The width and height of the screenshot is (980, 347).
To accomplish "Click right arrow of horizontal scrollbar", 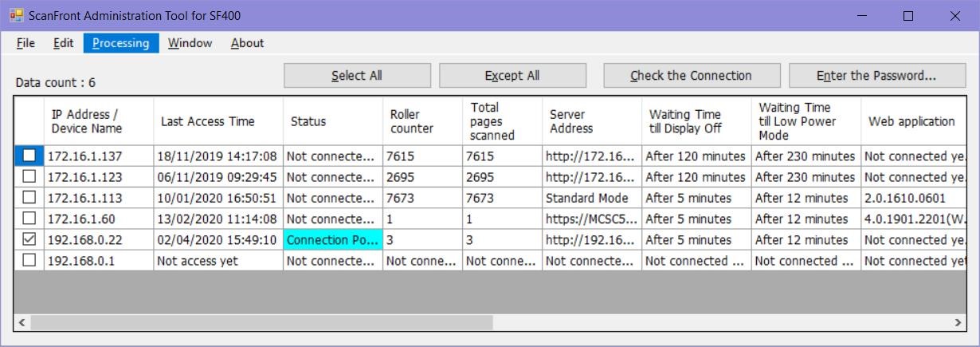I will [x=957, y=322].
